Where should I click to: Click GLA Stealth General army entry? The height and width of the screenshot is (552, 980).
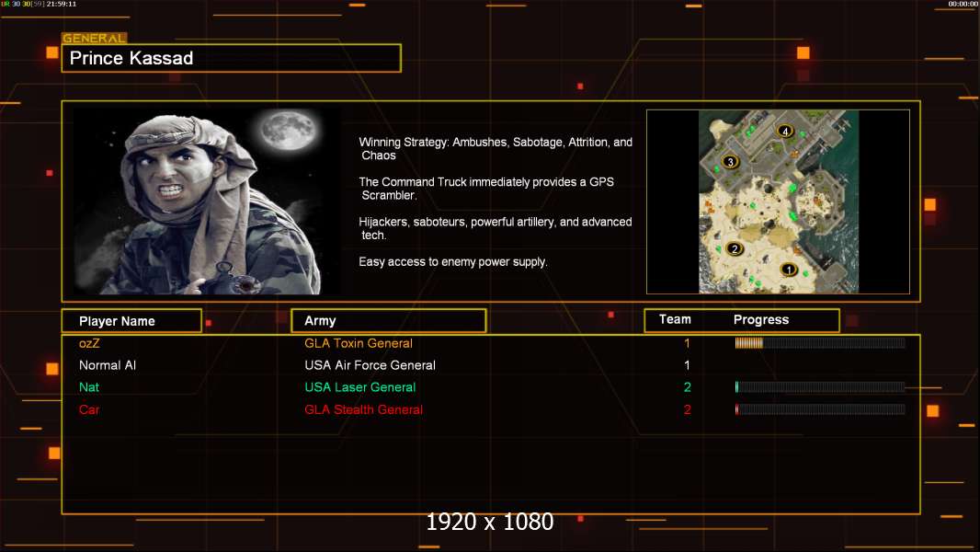(x=364, y=409)
